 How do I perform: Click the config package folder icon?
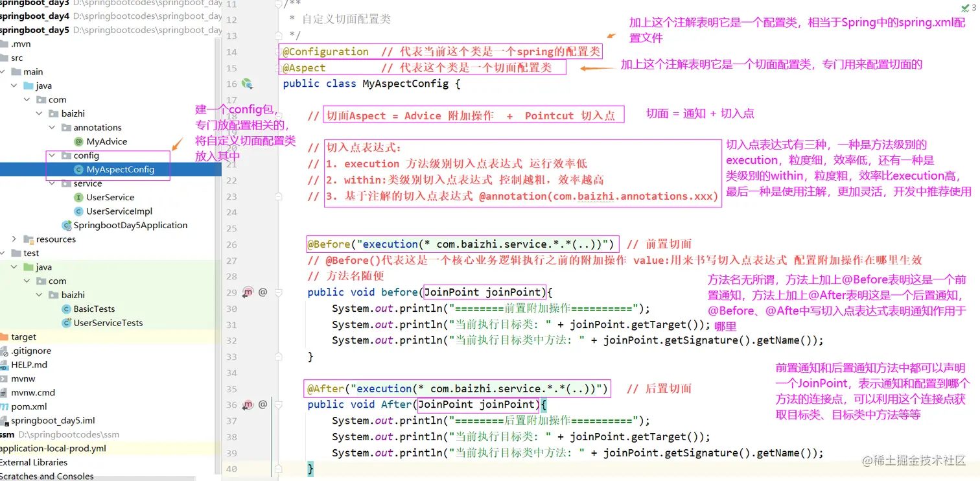click(x=66, y=156)
